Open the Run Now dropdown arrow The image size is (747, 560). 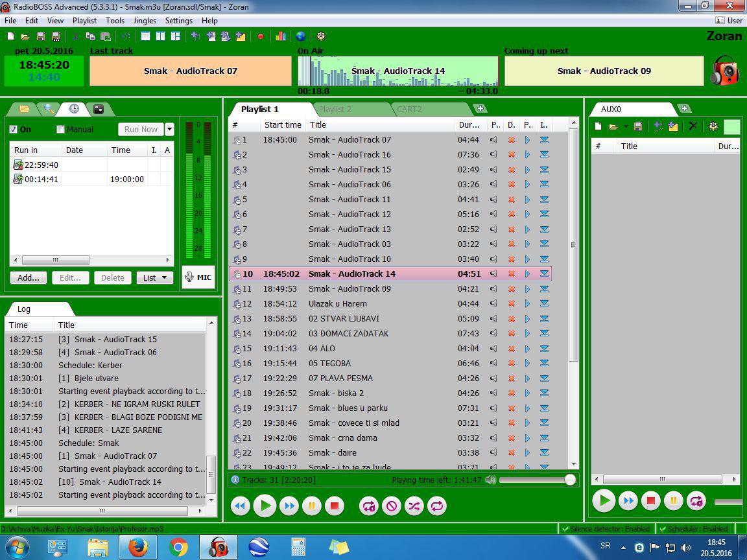(x=170, y=129)
